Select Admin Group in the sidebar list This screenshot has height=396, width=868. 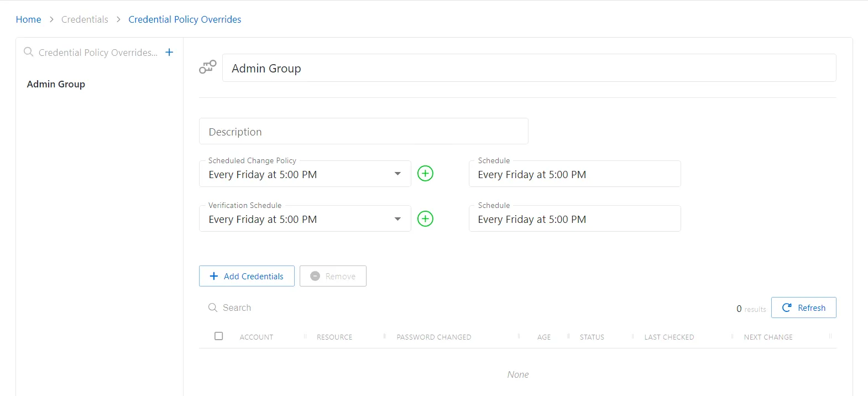(x=56, y=84)
